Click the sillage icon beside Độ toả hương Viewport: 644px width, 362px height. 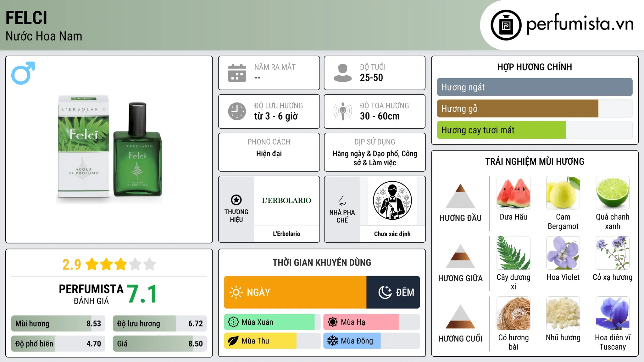[343, 111]
